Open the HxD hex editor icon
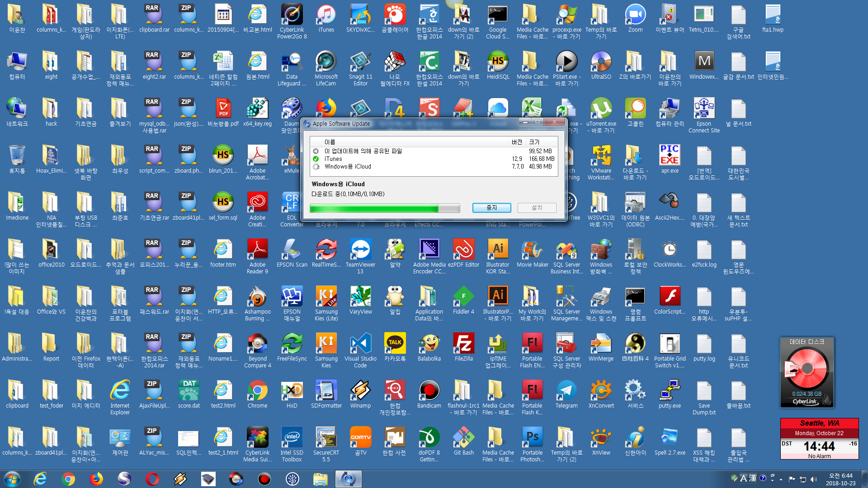The image size is (868, 488). pyautogui.click(x=292, y=394)
